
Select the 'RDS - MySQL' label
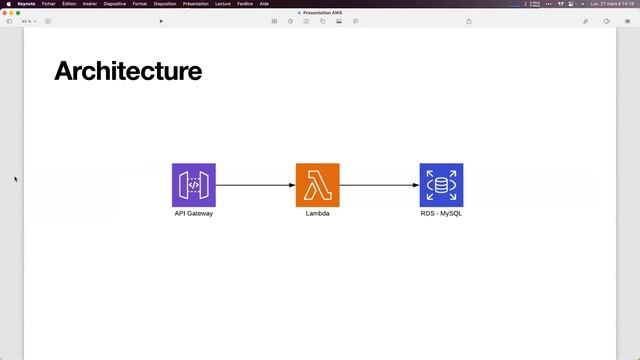tap(441, 213)
